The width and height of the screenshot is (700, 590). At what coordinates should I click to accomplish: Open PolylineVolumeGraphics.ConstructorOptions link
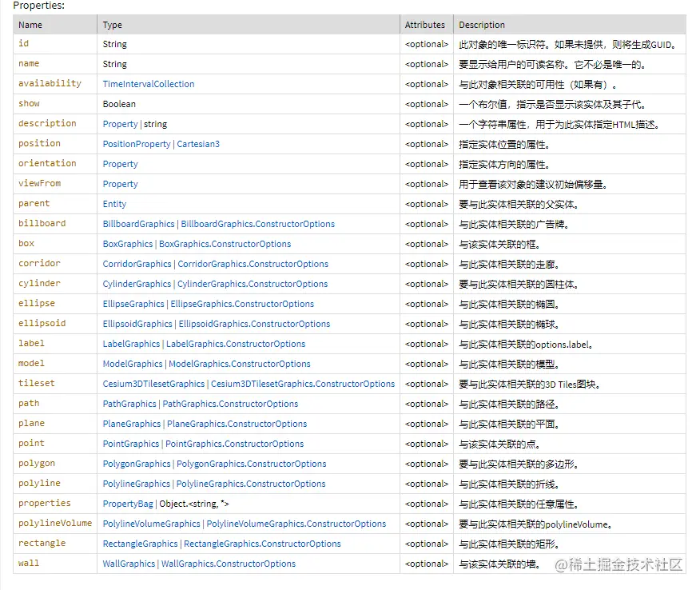(296, 524)
